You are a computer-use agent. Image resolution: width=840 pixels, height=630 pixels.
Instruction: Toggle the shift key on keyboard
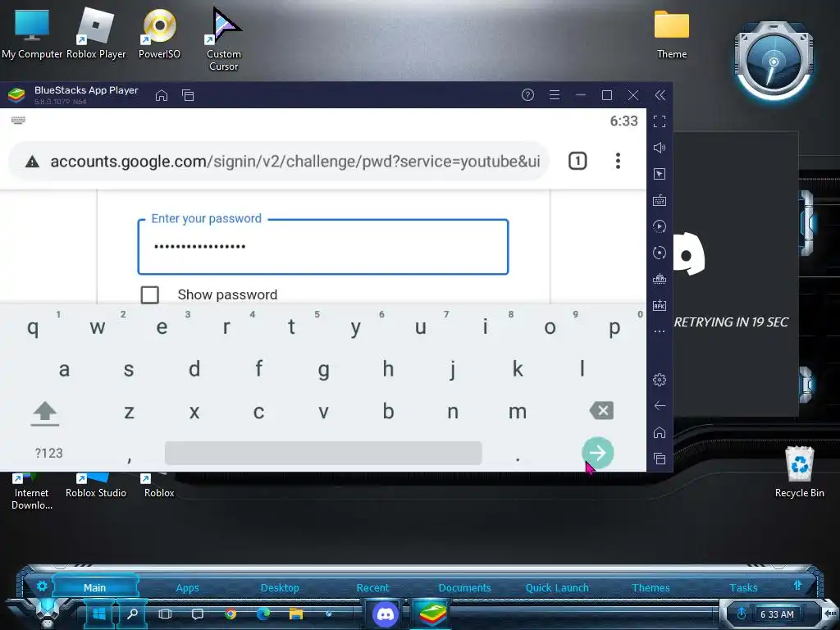(x=45, y=413)
